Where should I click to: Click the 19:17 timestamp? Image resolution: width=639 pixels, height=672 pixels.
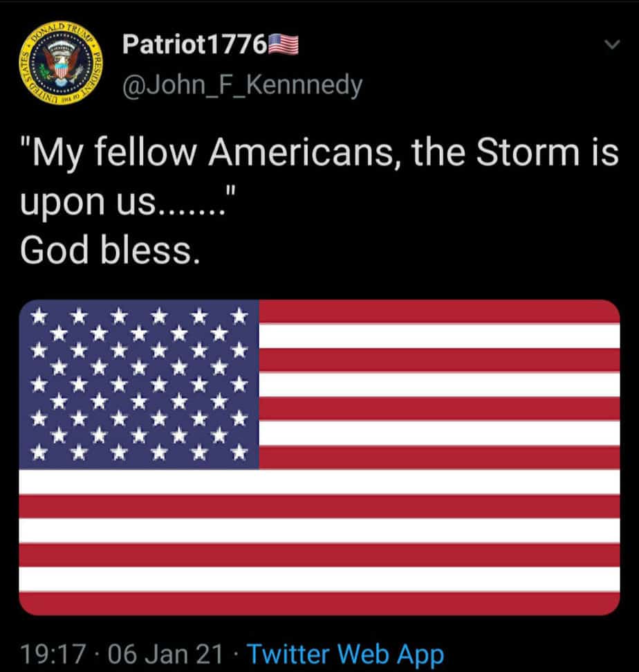tap(53, 655)
